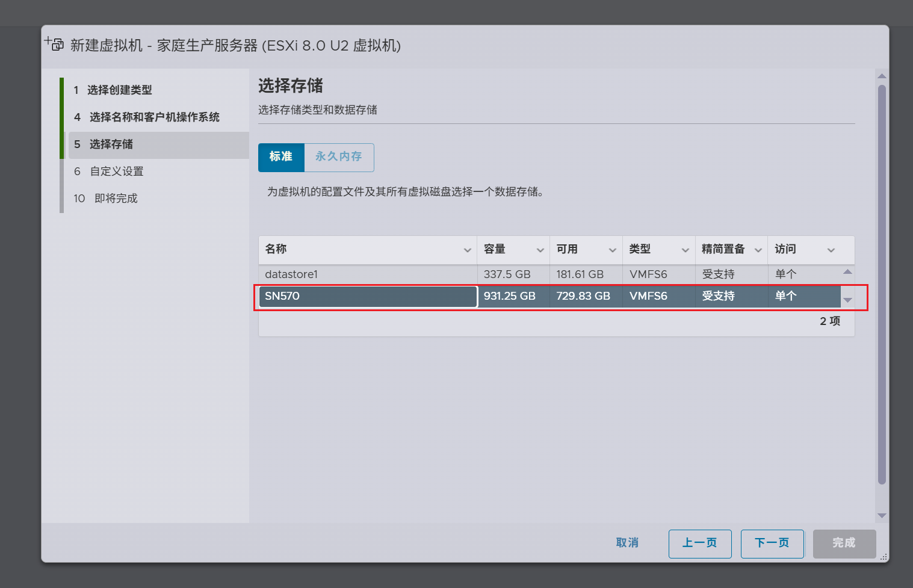
Task: Open the 类型 column chevron menu
Action: [685, 250]
